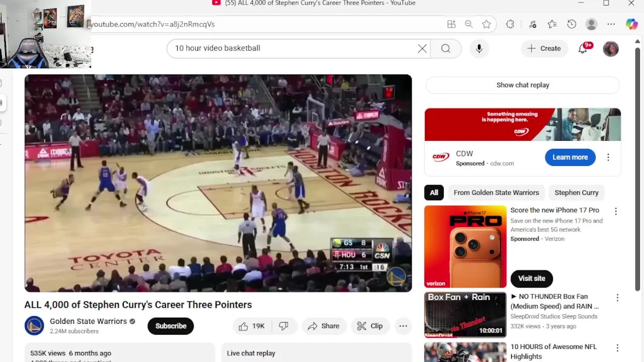Select From Golden State Warriors chip

[x=496, y=193]
